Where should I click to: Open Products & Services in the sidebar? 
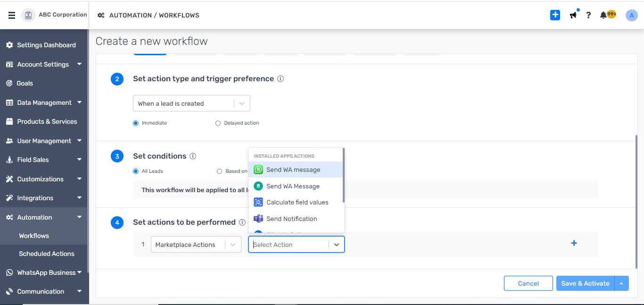pyautogui.click(x=47, y=122)
